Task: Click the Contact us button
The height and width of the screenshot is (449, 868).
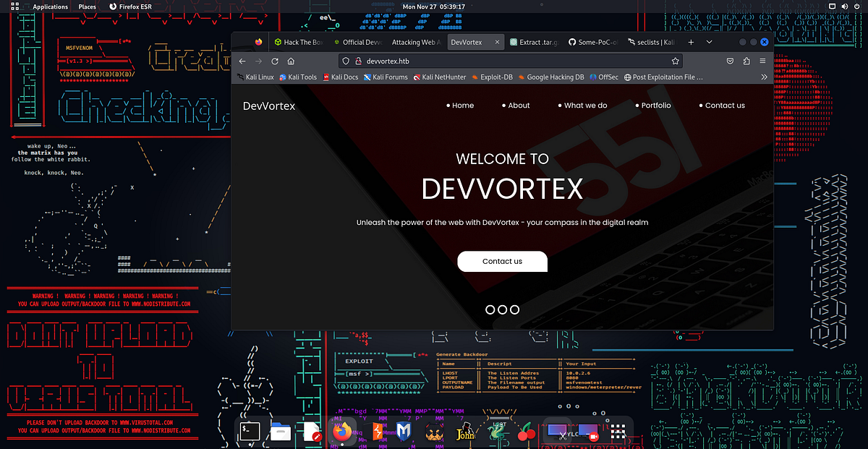Action: click(502, 261)
